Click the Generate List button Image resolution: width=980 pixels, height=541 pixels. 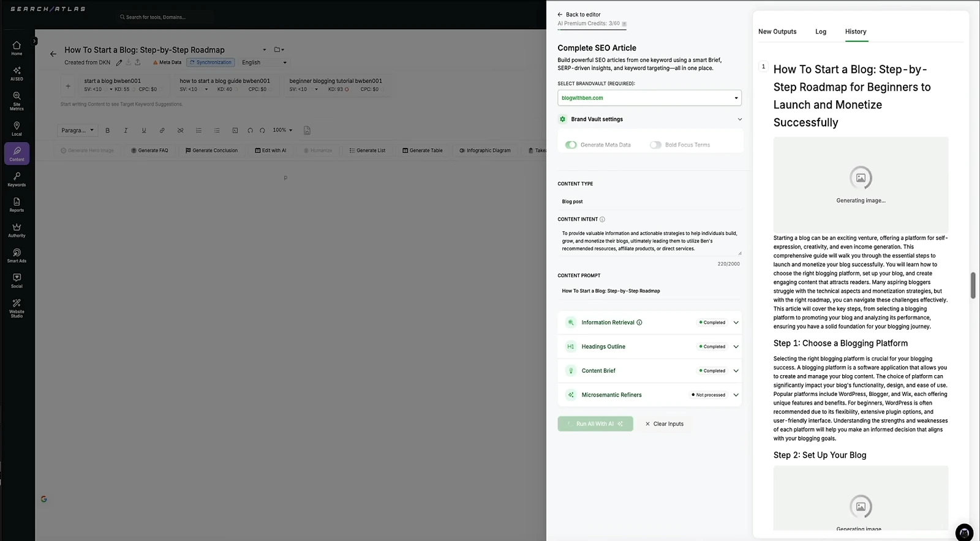coord(367,151)
